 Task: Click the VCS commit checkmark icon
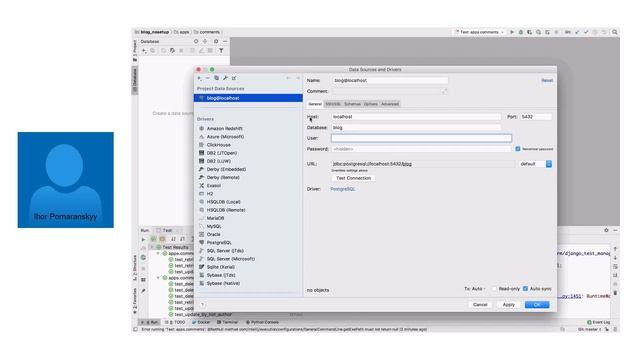pyautogui.click(x=586, y=32)
